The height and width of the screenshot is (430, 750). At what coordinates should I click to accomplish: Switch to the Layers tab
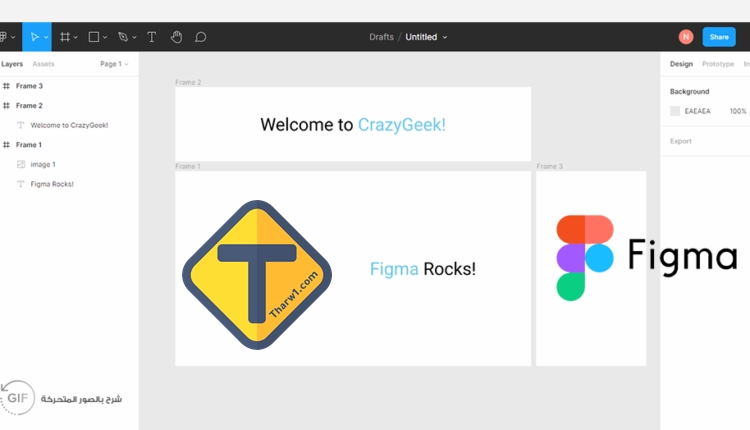[x=12, y=64]
